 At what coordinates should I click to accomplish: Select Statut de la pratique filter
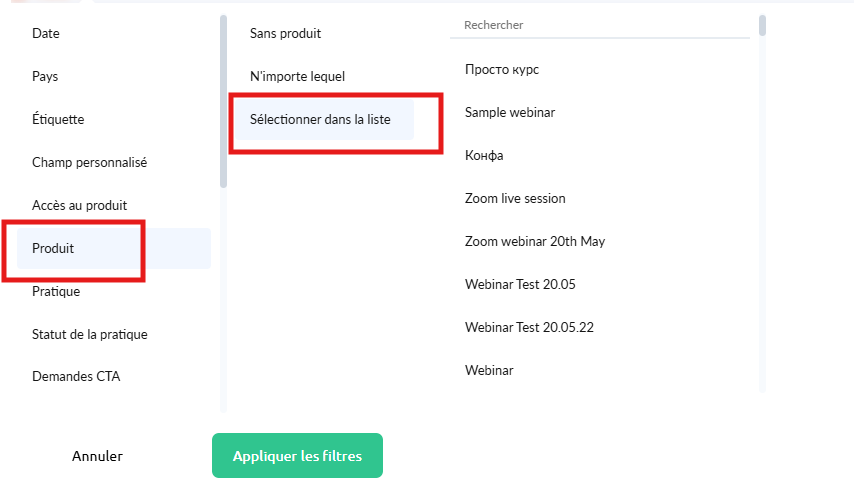(x=89, y=334)
